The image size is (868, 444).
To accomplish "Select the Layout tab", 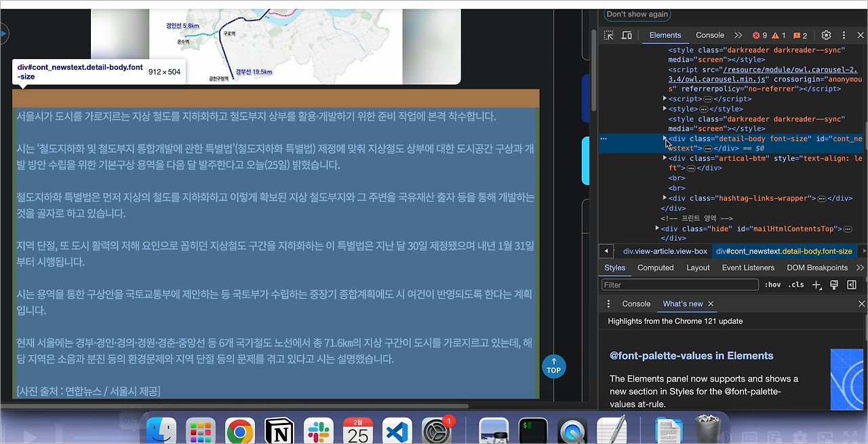I will click(698, 268).
